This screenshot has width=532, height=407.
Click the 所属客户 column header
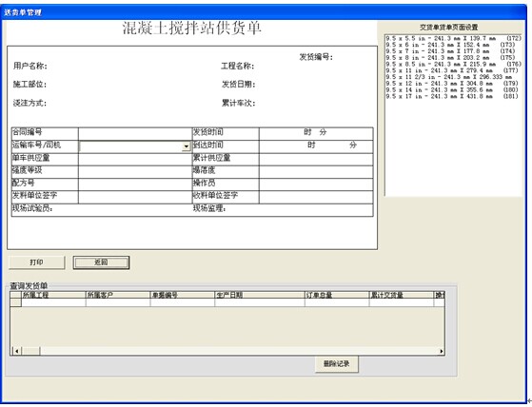(x=118, y=295)
